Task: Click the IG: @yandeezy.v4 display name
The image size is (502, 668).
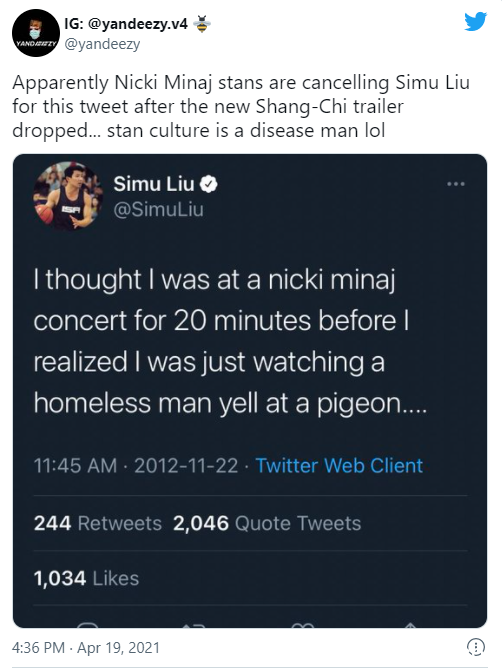Action: tap(126, 24)
